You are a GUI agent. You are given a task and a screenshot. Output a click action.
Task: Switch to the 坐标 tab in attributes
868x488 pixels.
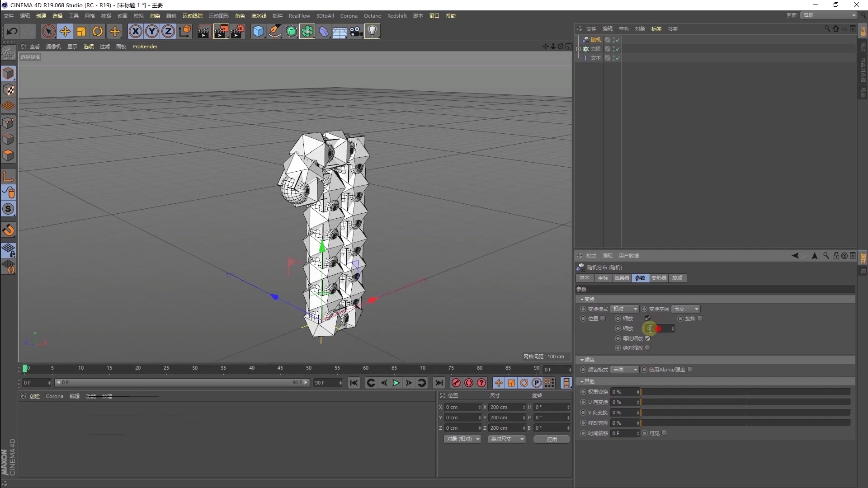click(603, 278)
